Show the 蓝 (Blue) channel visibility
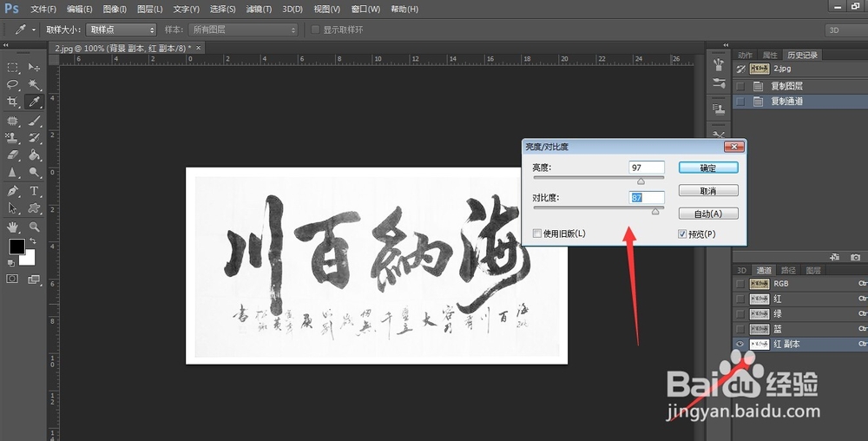Screen dimensions: 868x441 point(740,329)
